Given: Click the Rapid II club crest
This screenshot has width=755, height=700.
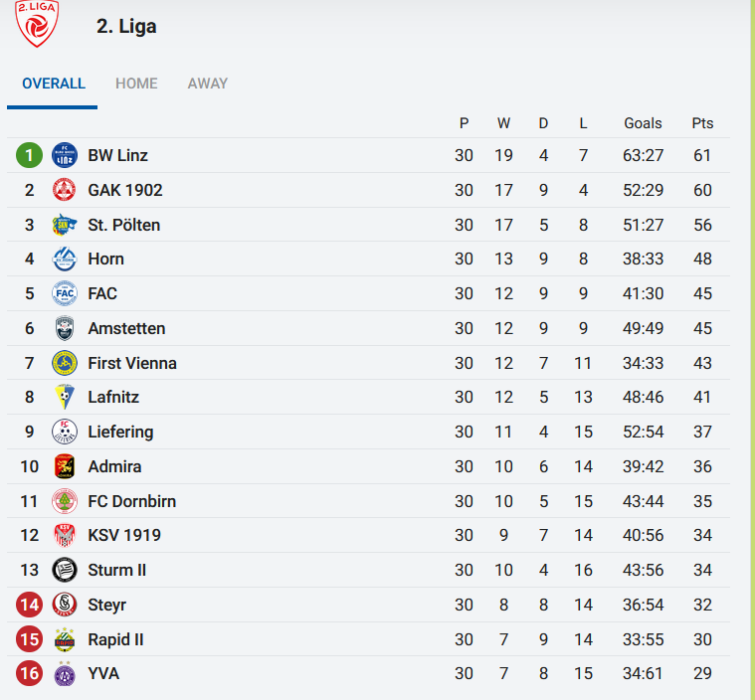Looking at the screenshot, I should [65, 639].
